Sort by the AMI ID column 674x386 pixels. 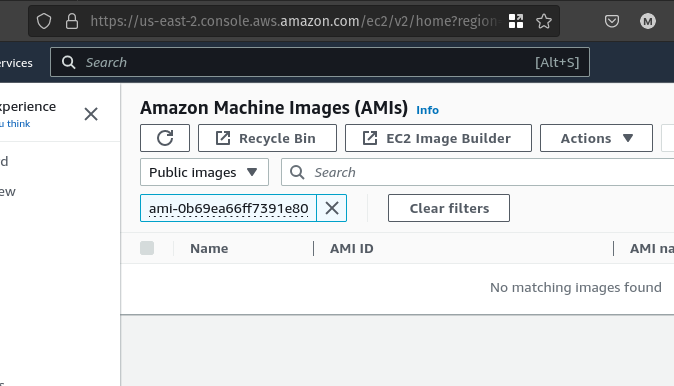point(352,248)
